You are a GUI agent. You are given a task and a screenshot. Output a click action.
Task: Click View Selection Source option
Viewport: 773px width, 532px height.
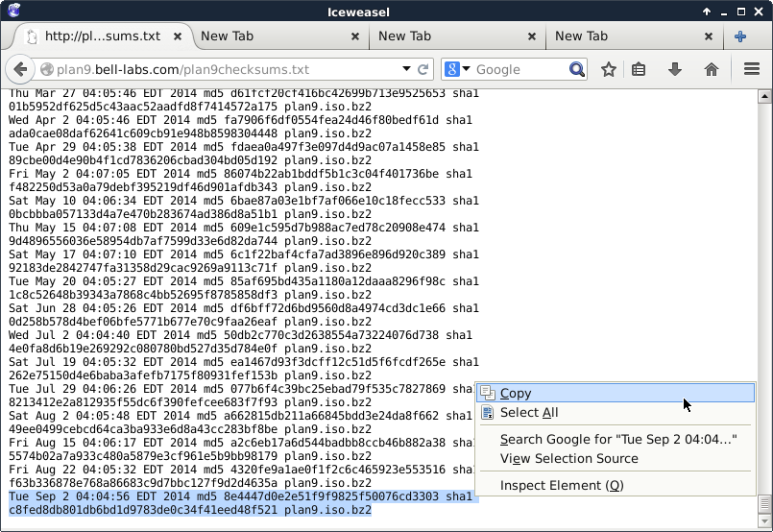point(568,458)
